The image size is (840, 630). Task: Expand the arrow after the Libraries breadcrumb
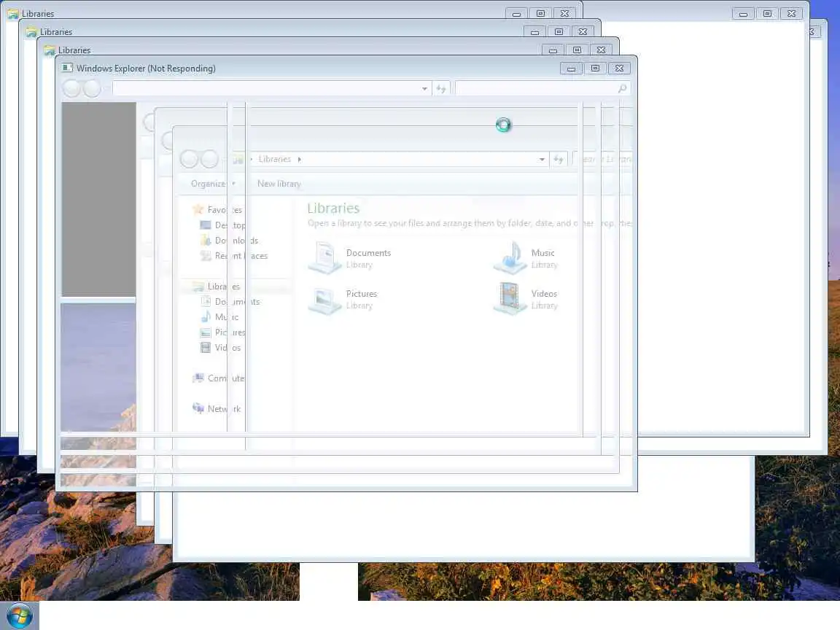[299, 159]
